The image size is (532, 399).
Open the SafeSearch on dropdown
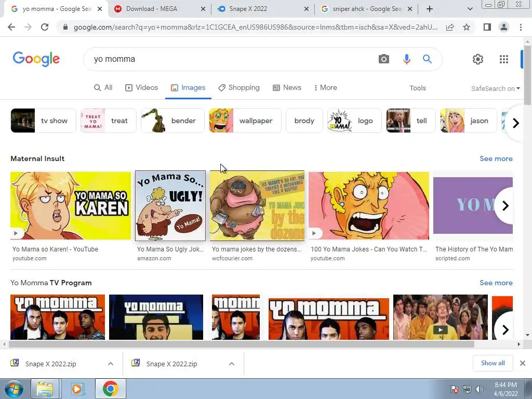pos(495,88)
